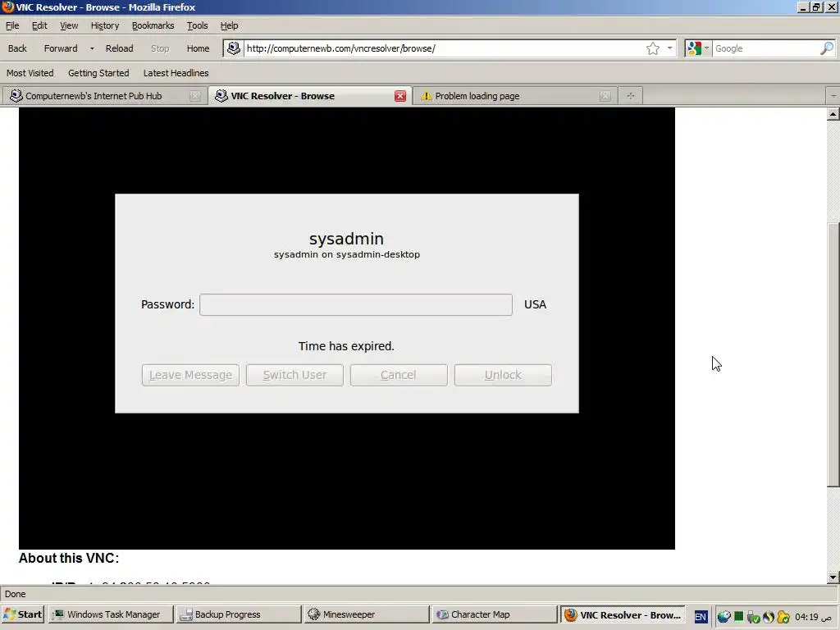
Task: Click the globe network tray icon
Action: click(724, 617)
